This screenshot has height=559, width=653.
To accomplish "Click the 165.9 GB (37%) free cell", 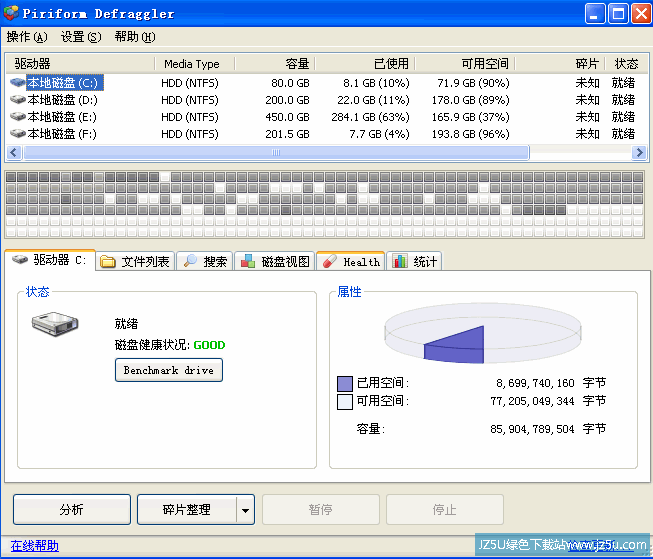I will 471,117.
